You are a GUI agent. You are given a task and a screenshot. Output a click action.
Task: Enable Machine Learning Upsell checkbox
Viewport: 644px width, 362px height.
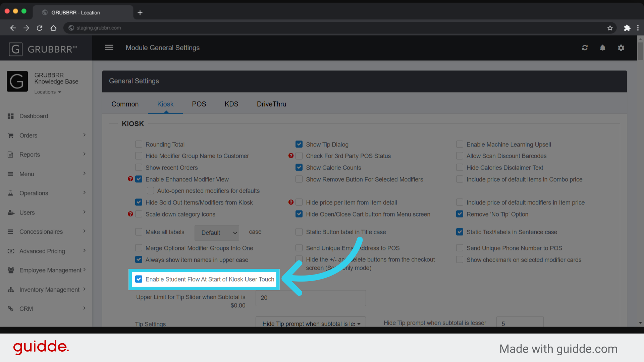pos(460,144)
